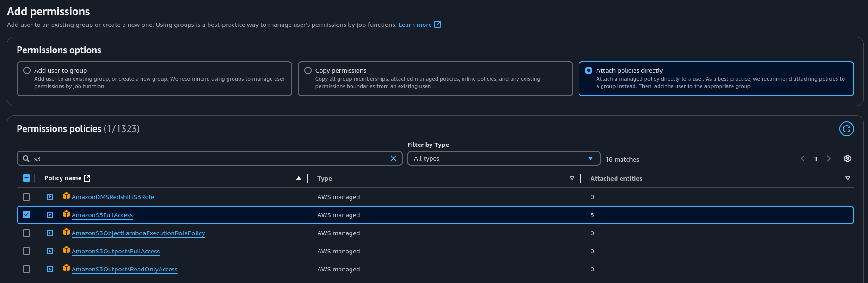Click AmazonS3FullAccess policy box icon

[66, 214]
